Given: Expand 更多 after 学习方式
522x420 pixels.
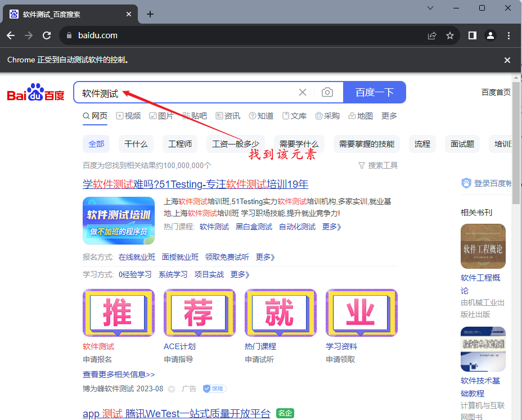Looking at the screenshot, I should tap(240, 274).
